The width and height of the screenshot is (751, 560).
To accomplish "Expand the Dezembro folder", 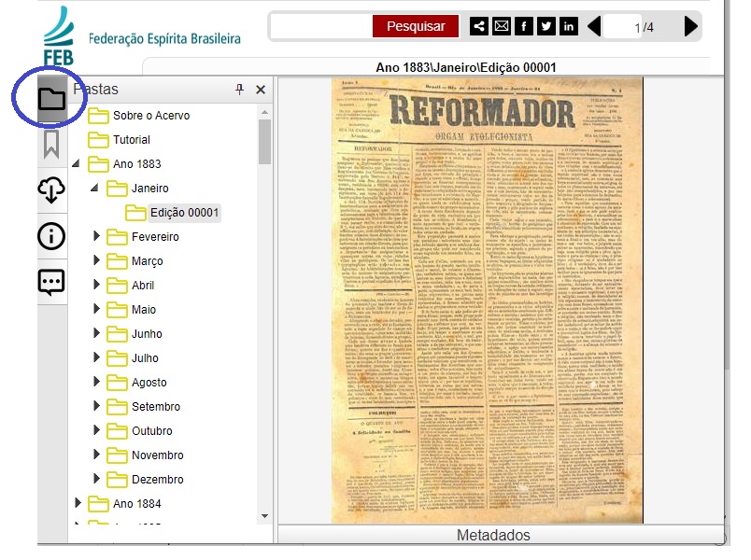I will coord(96,478).
